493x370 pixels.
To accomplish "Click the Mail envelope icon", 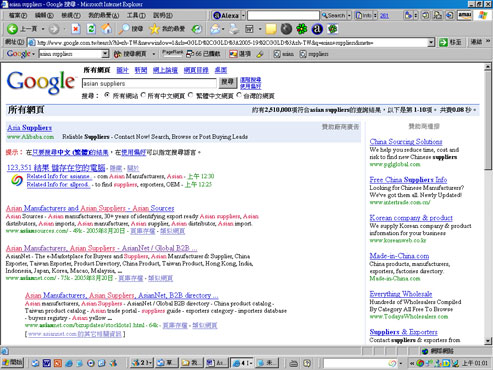I will [215, 29].
